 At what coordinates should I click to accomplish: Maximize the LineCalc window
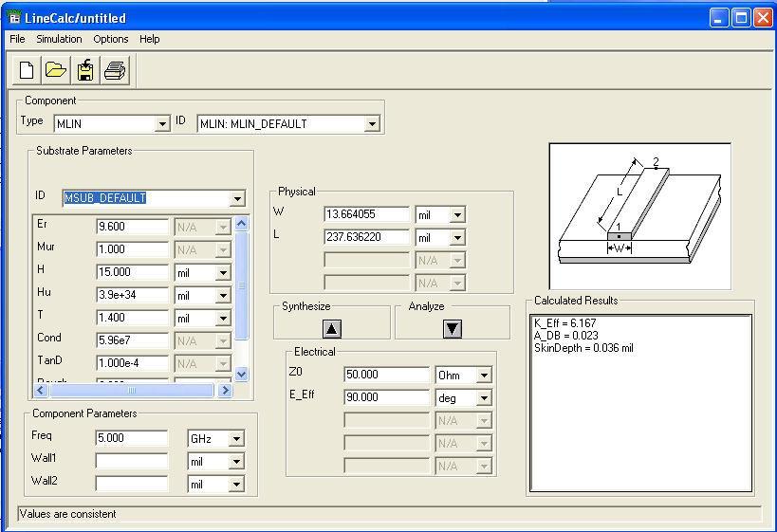pyautogui.click(x=741, y=18)
